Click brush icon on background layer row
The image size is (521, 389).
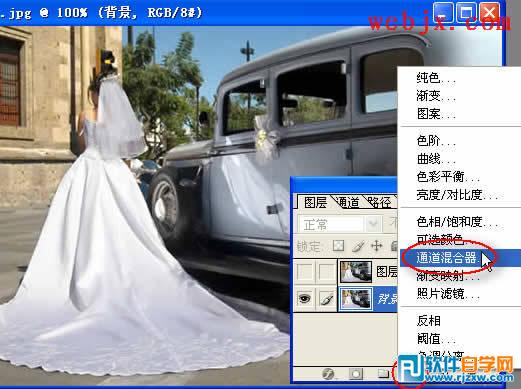(x=326, y=299)
